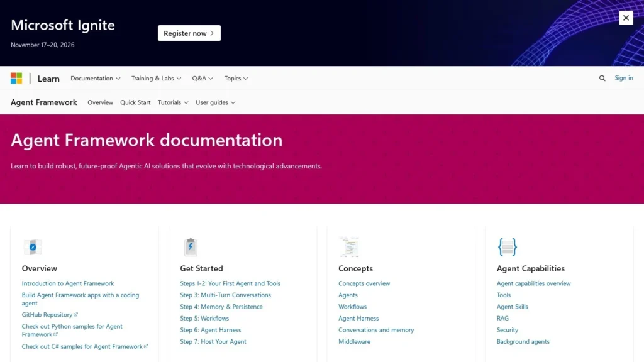Click Sign in link
Viewport: 644px width, 362px height.
[x=623, y=78]
